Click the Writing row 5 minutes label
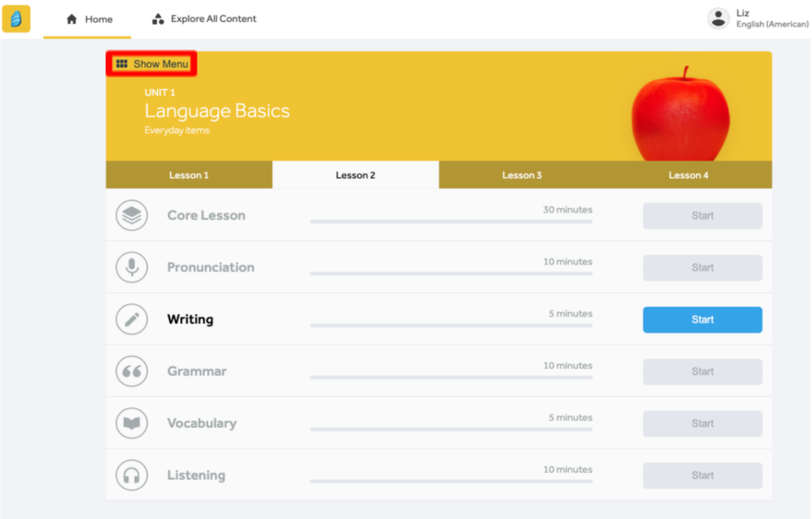This screenshot has height=519, width=812. 571,313
